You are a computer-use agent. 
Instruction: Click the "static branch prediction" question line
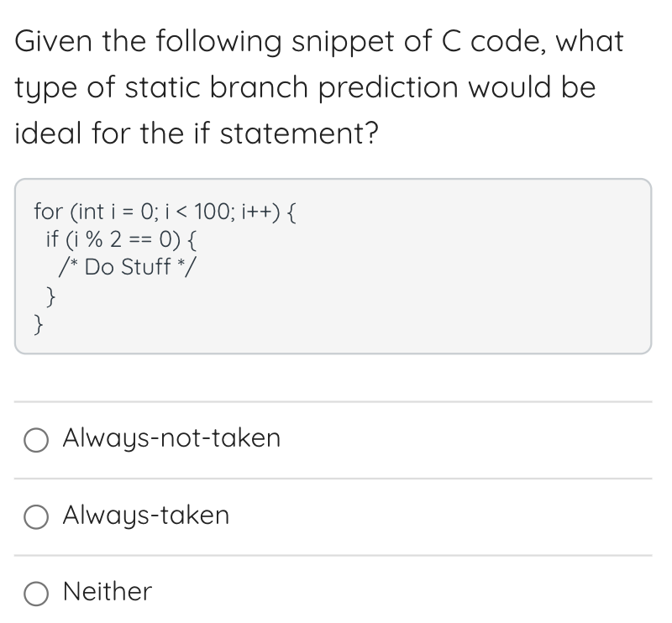point(305,87)
